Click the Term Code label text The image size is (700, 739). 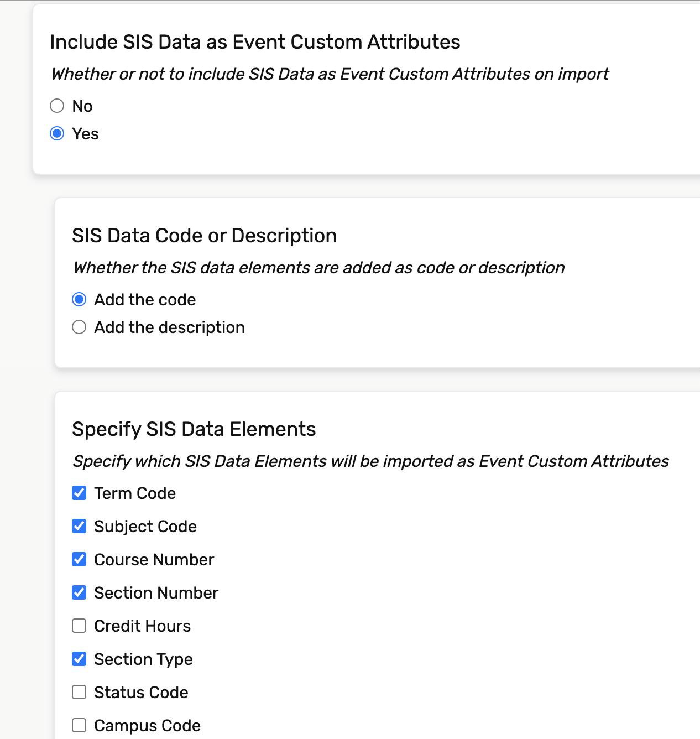pos(135,493)
